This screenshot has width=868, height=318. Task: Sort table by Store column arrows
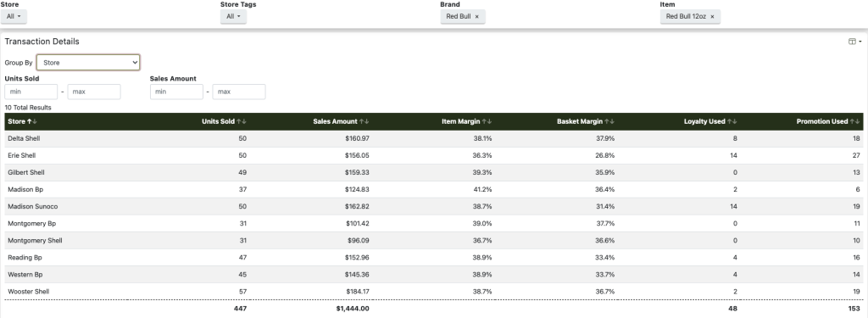32,121
